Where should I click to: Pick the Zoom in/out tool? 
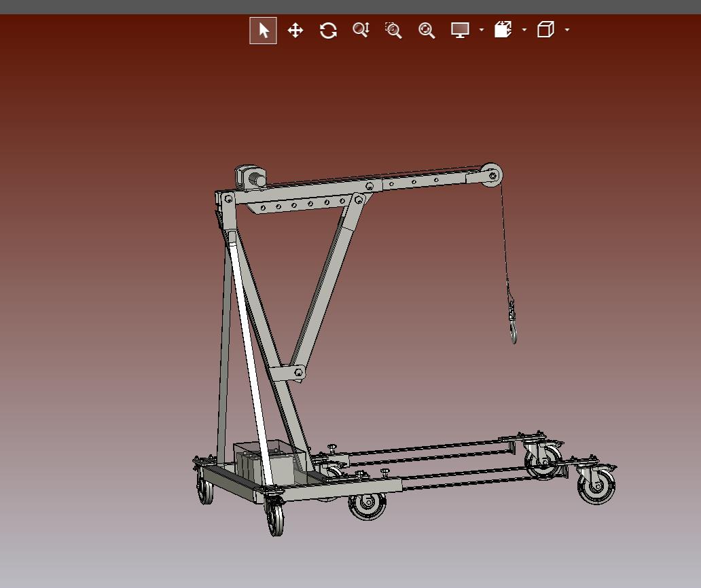(x=361, y=30)
